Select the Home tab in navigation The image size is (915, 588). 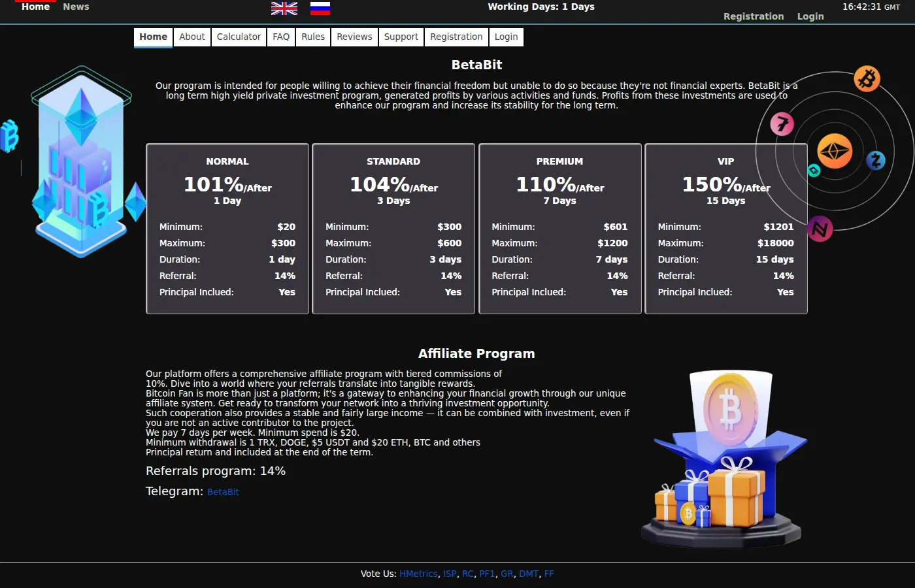click(154, 37)
